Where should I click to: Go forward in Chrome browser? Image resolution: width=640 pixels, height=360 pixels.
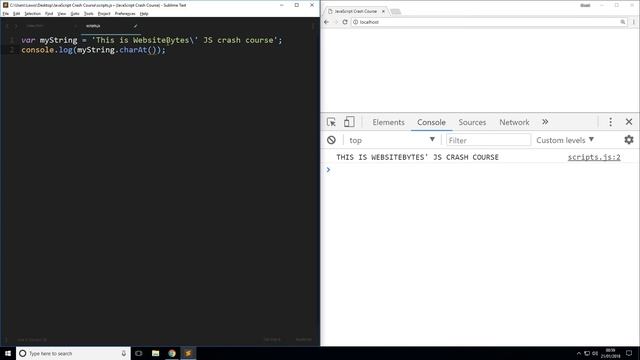coord(336,22)
